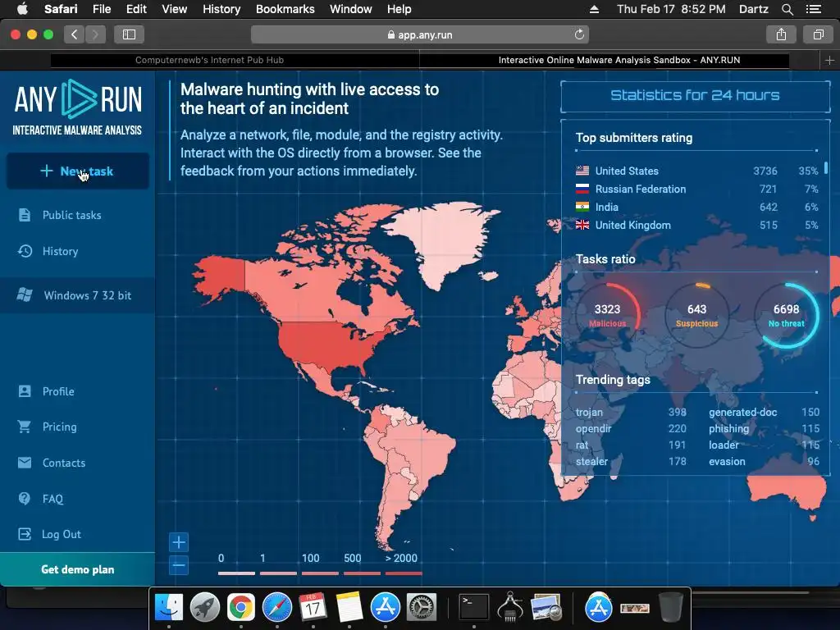The image size is (840, 630).
Task: Click the '0' legend color bar
Action: click(236, 573)
